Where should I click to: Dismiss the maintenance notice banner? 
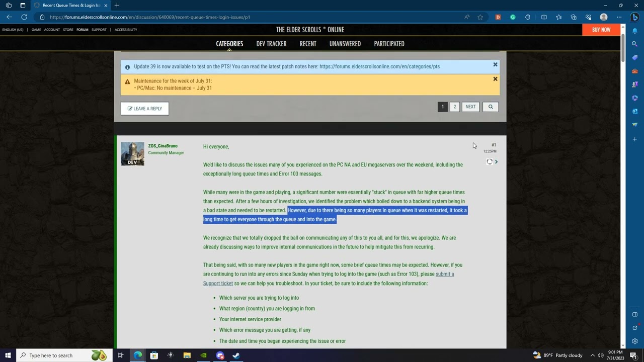pyautogui.click(x=495, y=79)
